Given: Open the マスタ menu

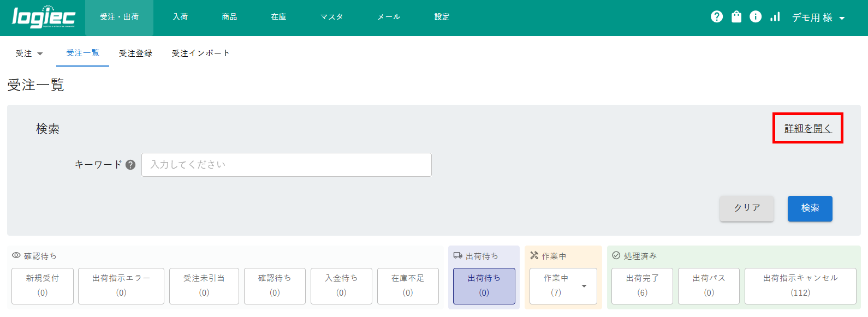Looking at the screenshot, I should click(331, 17).
